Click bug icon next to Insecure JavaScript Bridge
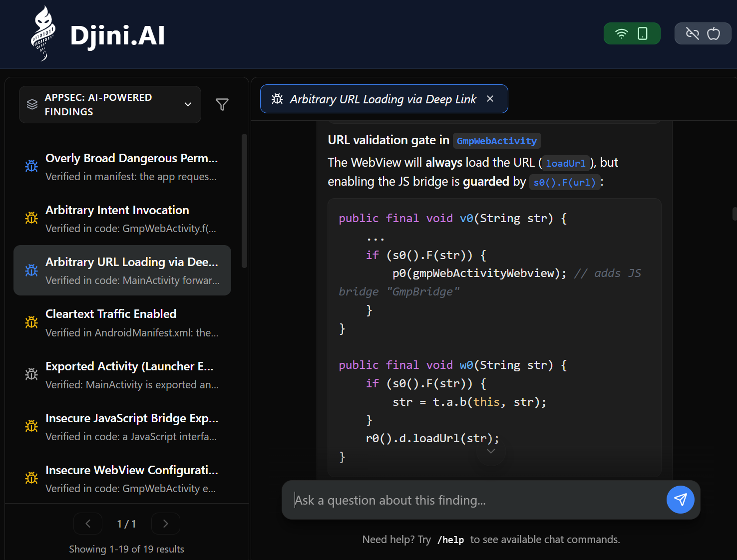Viewport: 737px width, 560px height. tap(31, 426)
